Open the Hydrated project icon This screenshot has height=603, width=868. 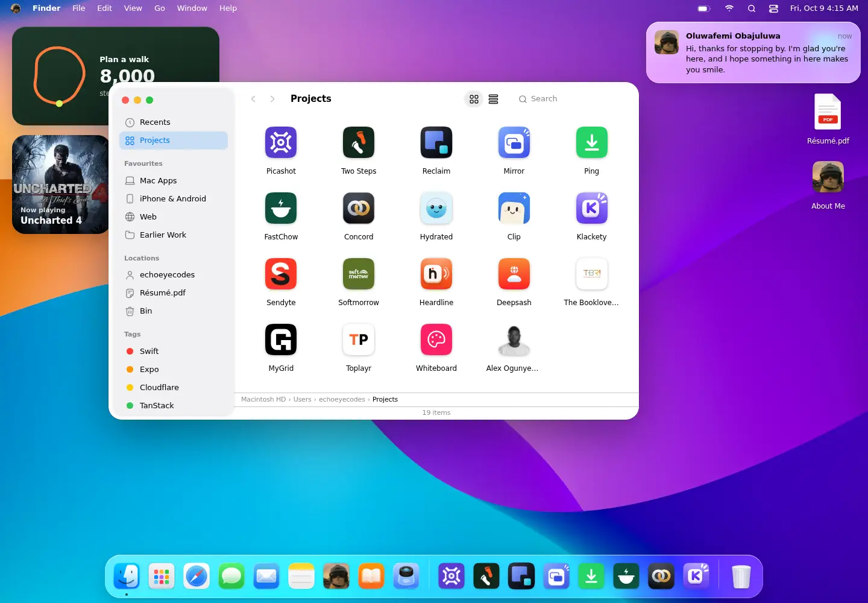(436, 208)
